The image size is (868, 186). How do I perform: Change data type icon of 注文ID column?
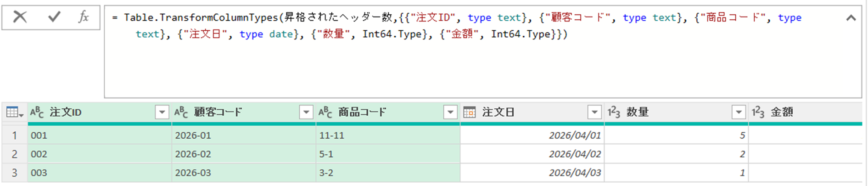pyautogui.click(x=37, y=112)
